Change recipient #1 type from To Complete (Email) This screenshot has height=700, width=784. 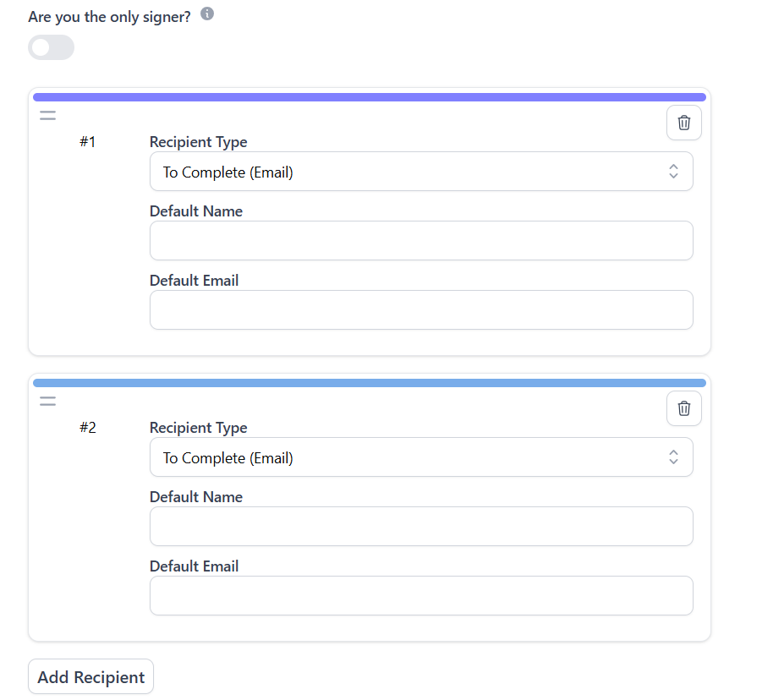pyautogui.click(x=421, y=171)
